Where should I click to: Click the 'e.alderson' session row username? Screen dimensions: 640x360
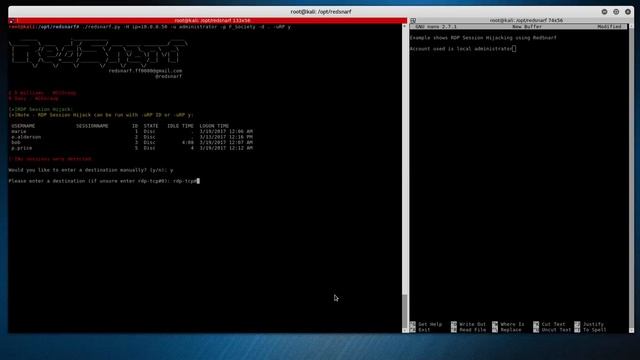tap(26, 137)
